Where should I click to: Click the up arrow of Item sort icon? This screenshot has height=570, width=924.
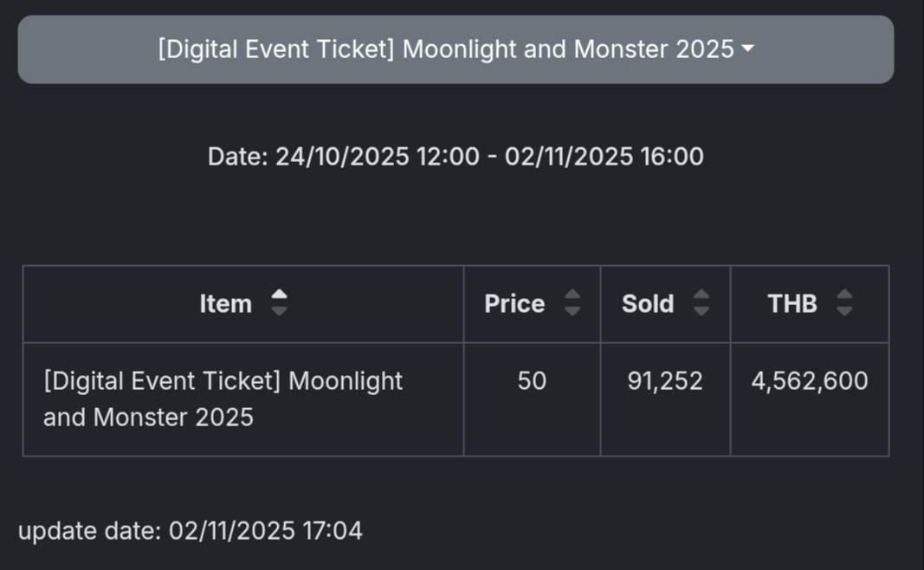tap(279, 295)
